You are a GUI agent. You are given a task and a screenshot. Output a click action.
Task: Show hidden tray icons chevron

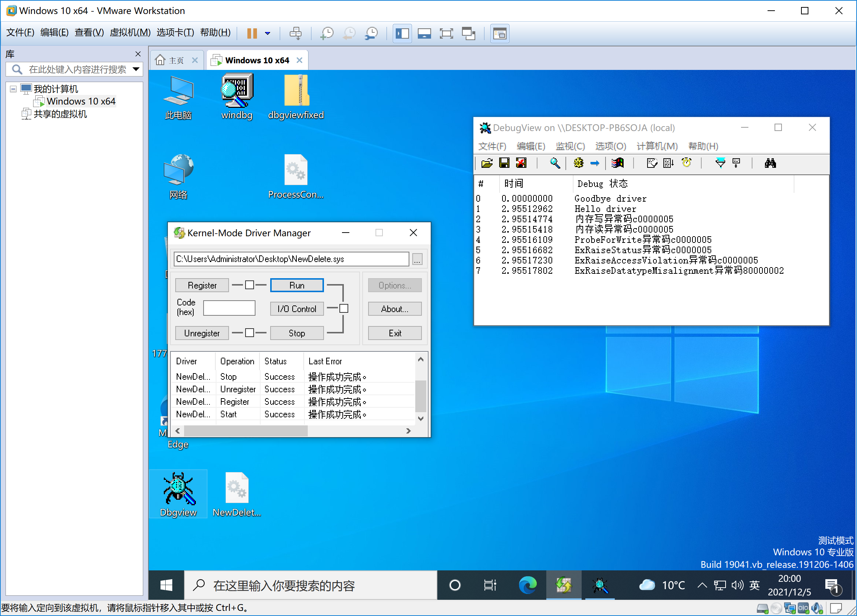tap(702, 585)
